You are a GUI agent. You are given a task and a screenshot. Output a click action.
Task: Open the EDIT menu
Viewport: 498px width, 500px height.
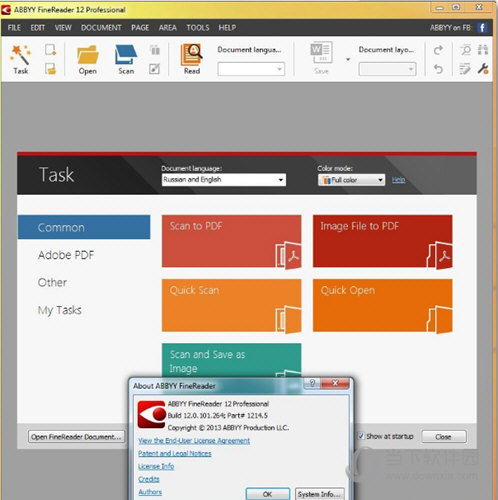38,28
